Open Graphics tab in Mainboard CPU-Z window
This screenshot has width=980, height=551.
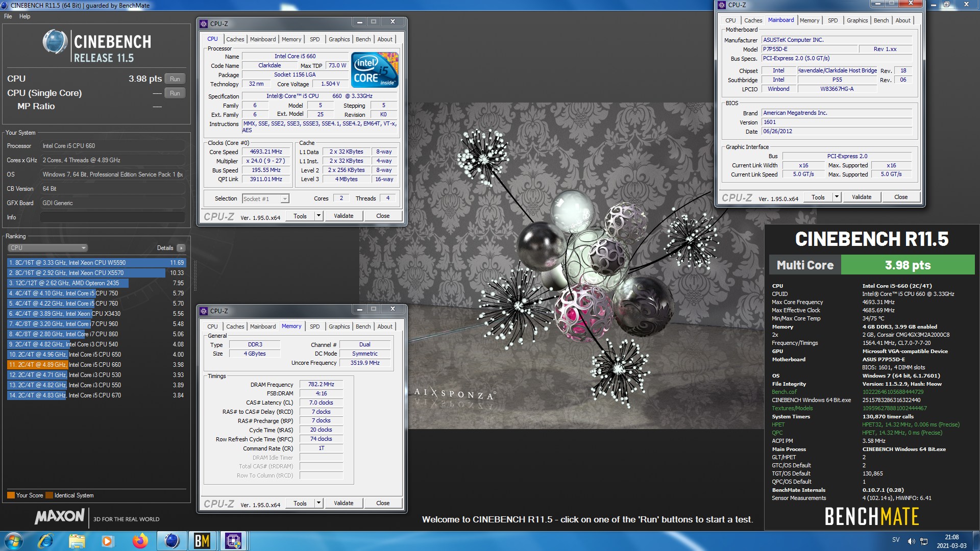tap(857, 20)
